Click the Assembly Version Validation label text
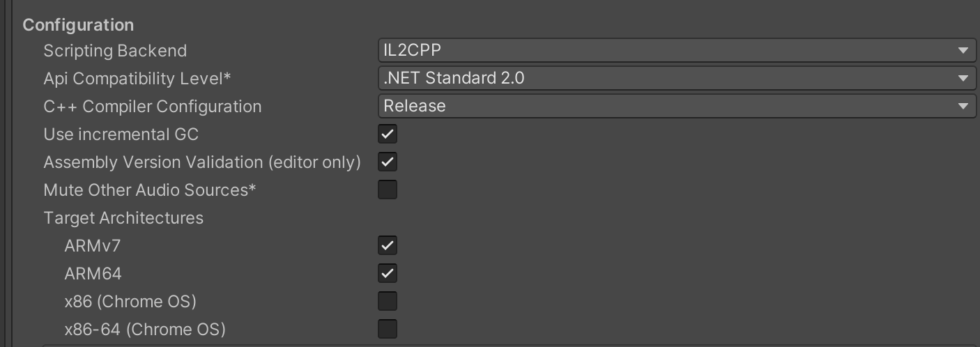The width and height of the screenshot is (980, 347). [202, 162]
